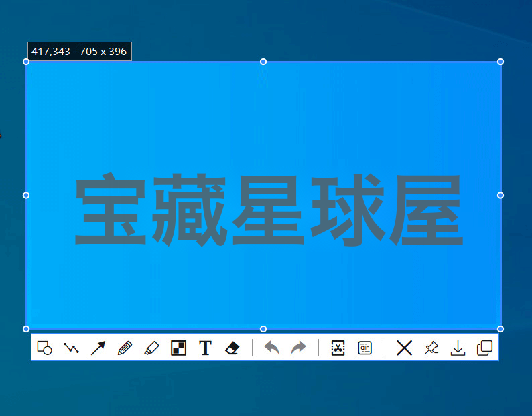Click the bottom-right selection handle

tap(501, 329)
